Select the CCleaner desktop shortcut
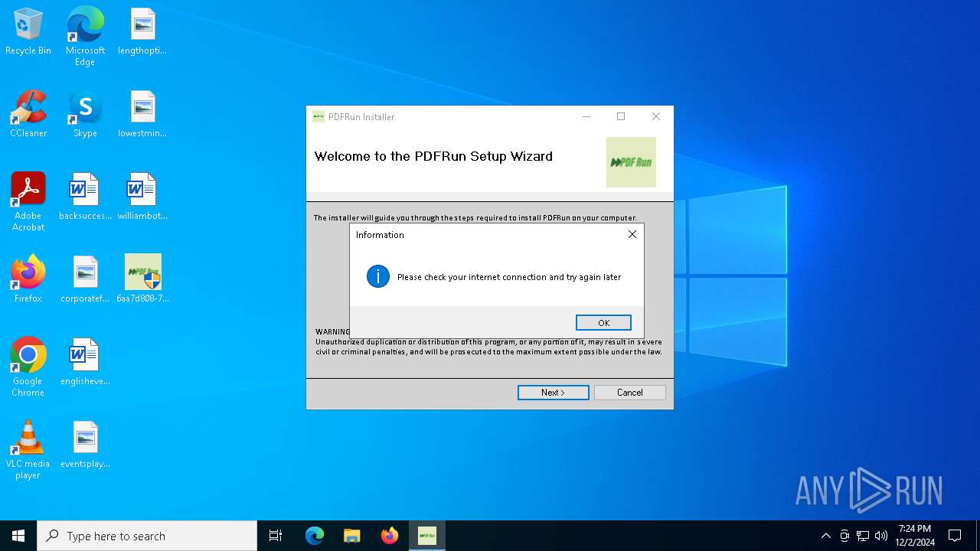The width and height of the screenshot is (980, 551). pos(28,115)
